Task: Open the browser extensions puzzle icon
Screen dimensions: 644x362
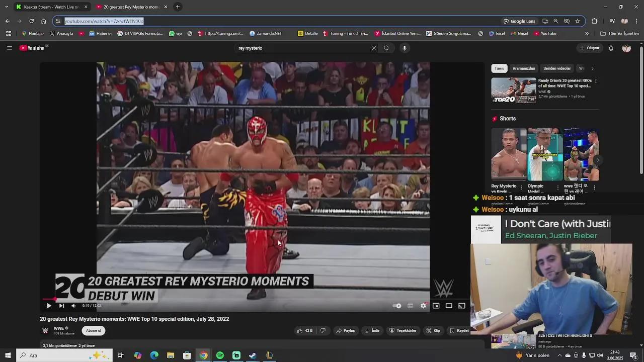Action: pos(595,21)
